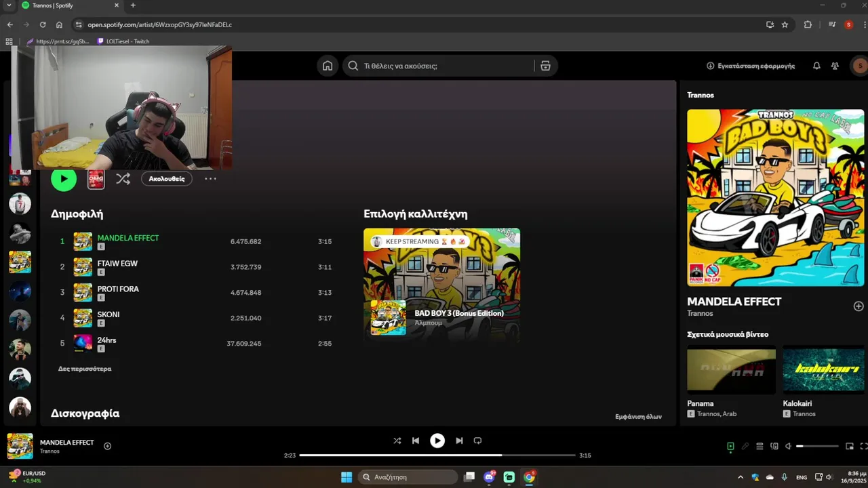The height and width of the screenshot is (488, 868).
Task: Open Connect to a device icon
Action: (x=774, y=446)
